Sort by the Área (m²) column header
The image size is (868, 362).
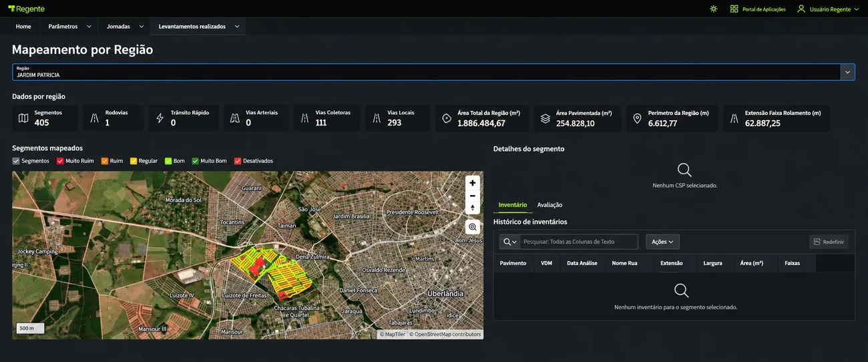click(x=752, y=263)
